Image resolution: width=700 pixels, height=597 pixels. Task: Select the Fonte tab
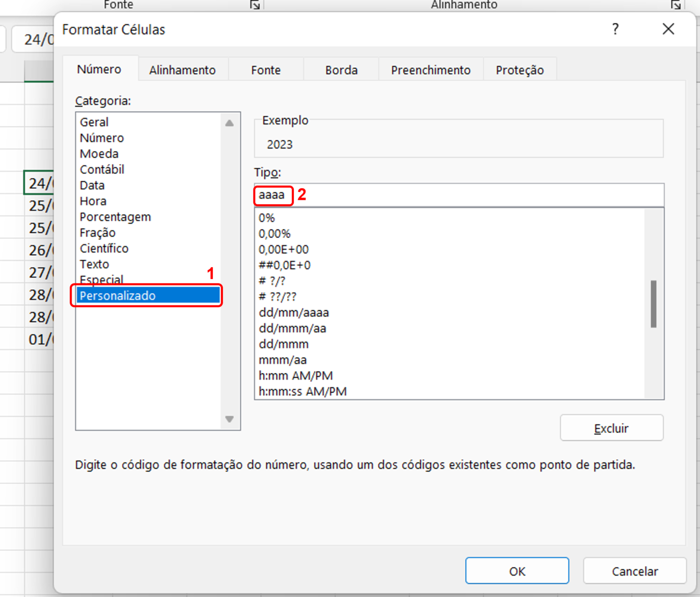point(266,70)
